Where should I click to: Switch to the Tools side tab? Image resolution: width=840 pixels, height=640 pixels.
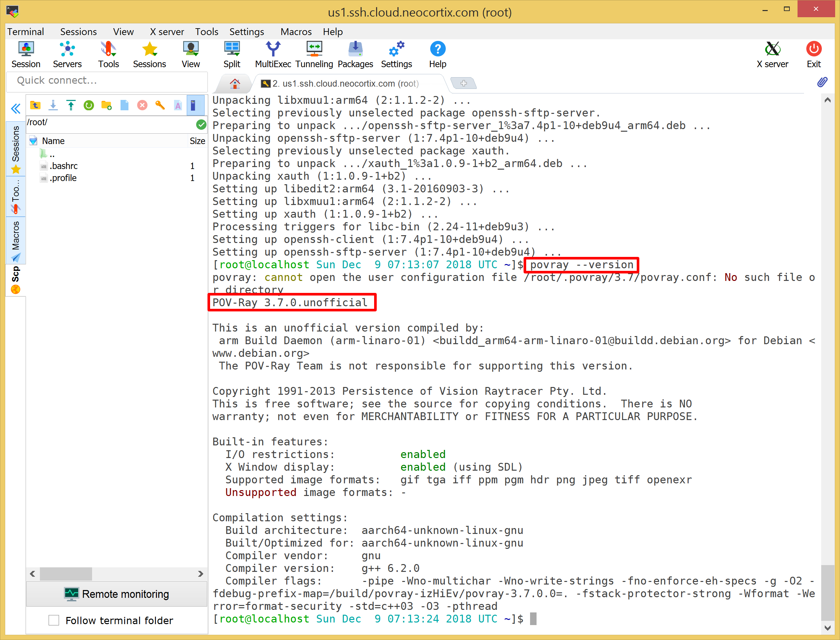click(x=16, y=197)
